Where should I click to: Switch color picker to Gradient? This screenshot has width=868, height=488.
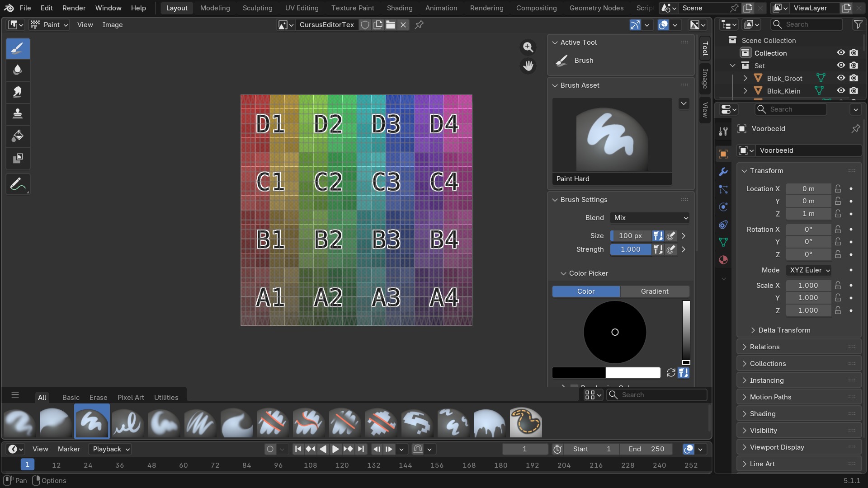click(655, 291)
